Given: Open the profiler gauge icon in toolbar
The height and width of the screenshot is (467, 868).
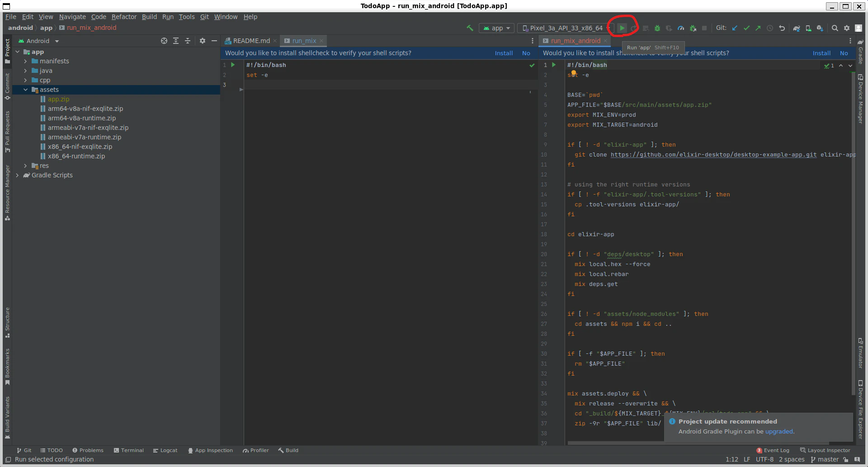Looking at the screenshot, I should click(681, 28).
